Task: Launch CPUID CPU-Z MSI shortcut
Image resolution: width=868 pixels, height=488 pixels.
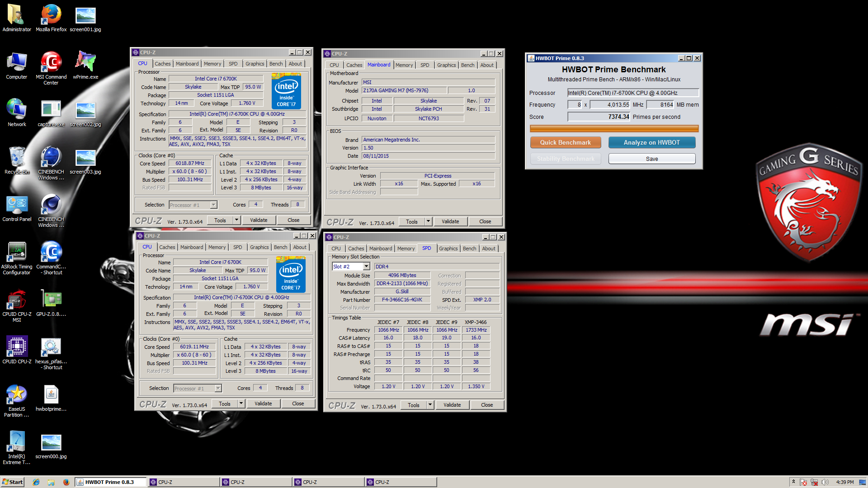Action: tap(17, 305)
